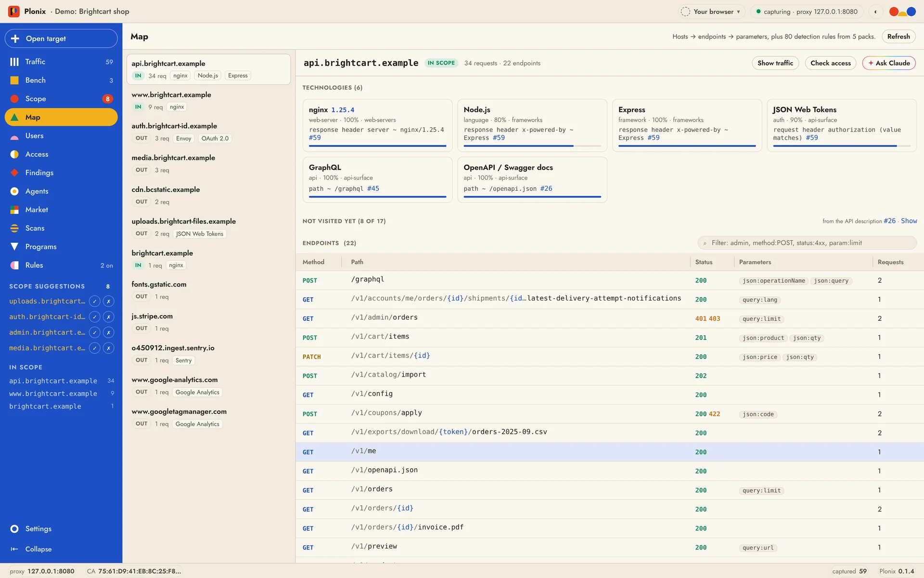This screenshot has height=578, width=924.
Task: Click the Refresh button
Action: coord(898,37)
